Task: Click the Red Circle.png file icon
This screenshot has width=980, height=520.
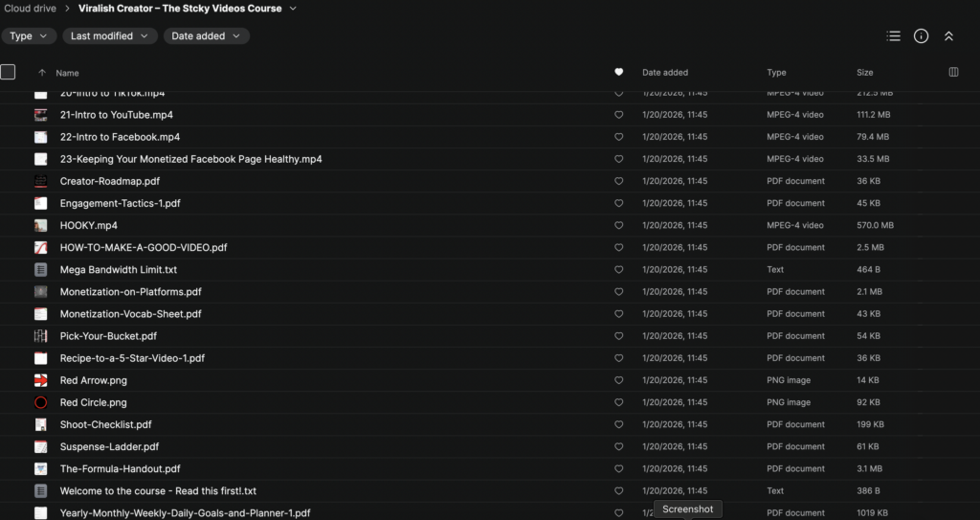Action: point(41,402)
